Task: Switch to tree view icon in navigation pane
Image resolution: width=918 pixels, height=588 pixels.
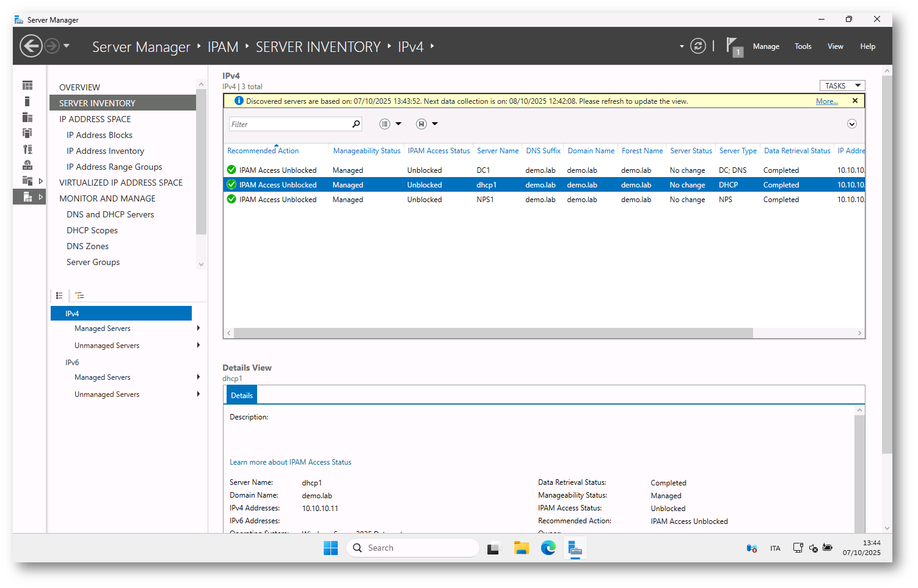Action: point(79,296)
